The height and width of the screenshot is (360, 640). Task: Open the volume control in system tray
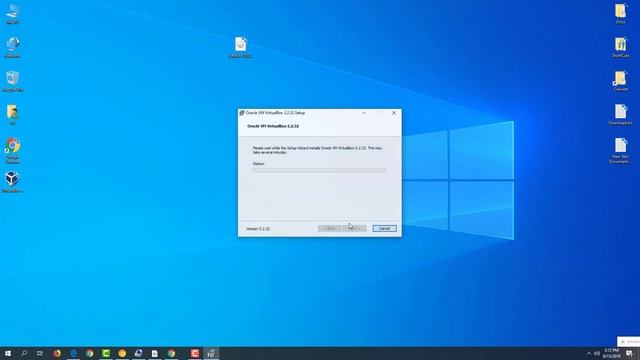pyautogui.click(x=597, y=353)
